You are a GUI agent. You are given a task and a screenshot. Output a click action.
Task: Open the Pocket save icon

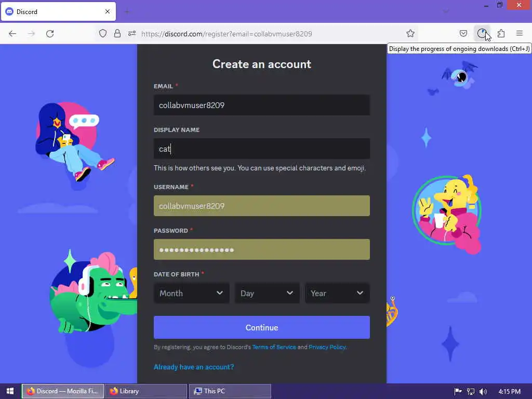coord(463,34)
